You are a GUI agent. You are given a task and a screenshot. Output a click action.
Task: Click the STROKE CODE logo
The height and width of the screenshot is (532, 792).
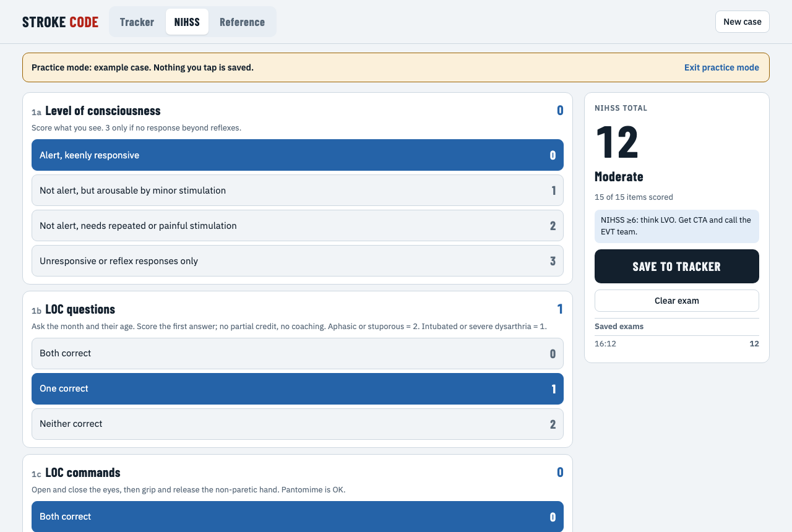pos(60,22)
